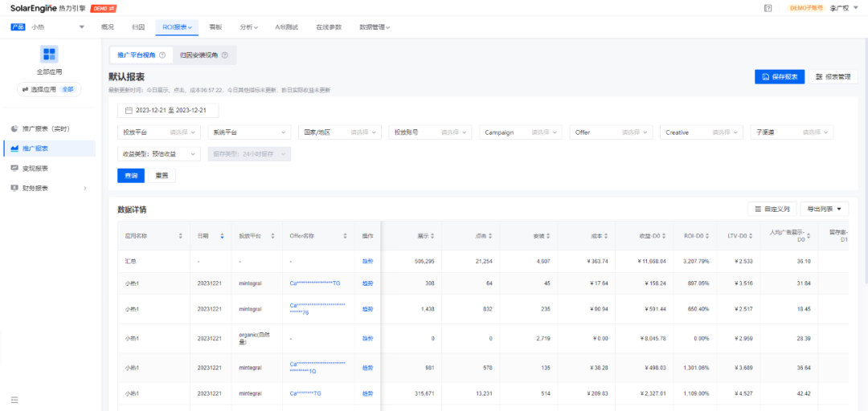Click the 重置 reset button
The height and width of the screenshot is (411, 868).
pos(162,175)
